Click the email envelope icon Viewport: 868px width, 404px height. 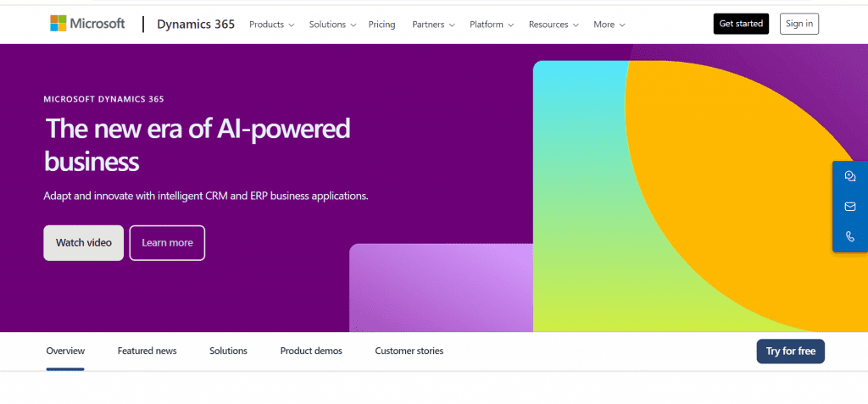pos(850,207)
